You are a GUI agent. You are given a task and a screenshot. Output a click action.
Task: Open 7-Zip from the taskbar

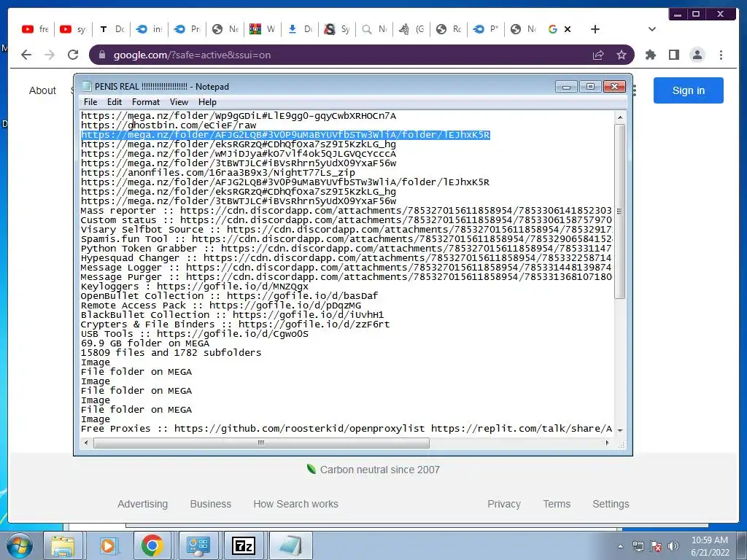tap(244, 545)
